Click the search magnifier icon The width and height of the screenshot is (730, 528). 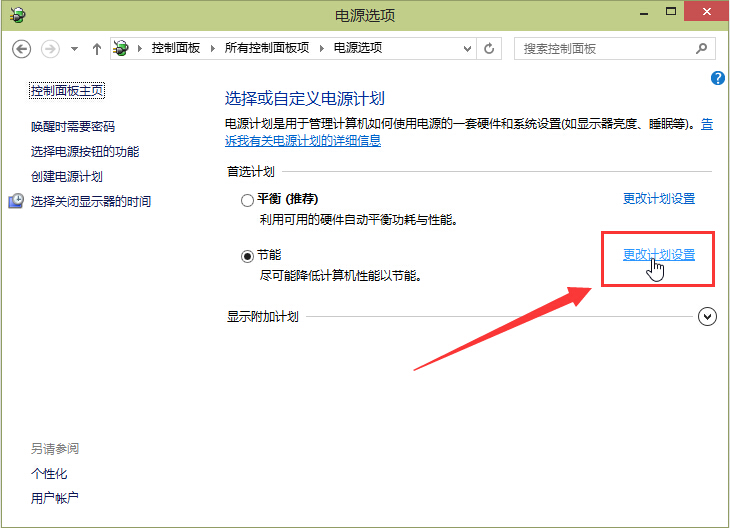pos(702,48)
